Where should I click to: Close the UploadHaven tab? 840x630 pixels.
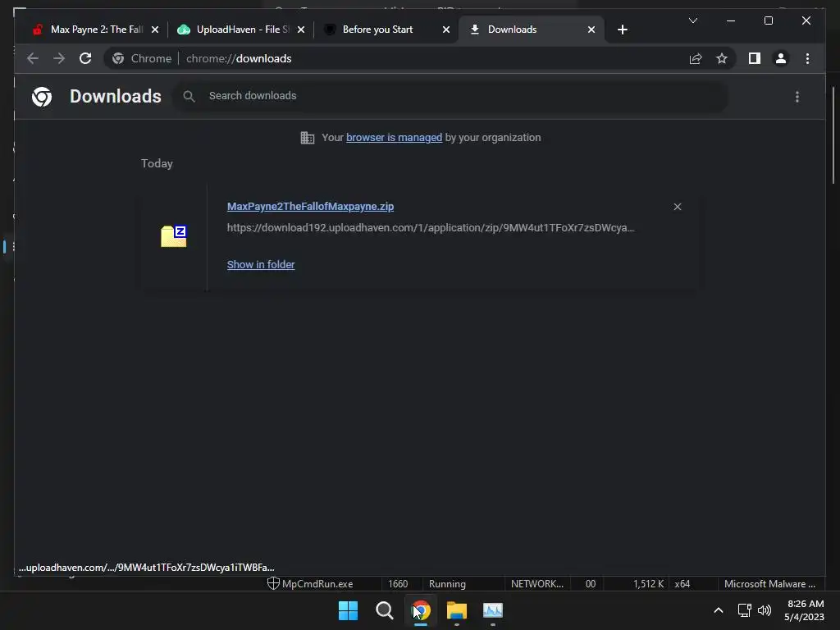click(x=301, y=30)
